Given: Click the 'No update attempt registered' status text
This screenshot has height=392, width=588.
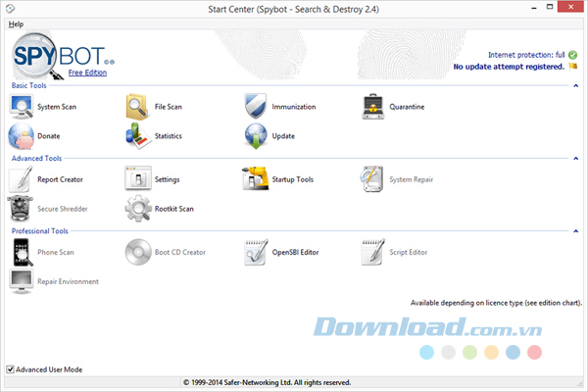Looking at the screenshot, I should [508, 67].
